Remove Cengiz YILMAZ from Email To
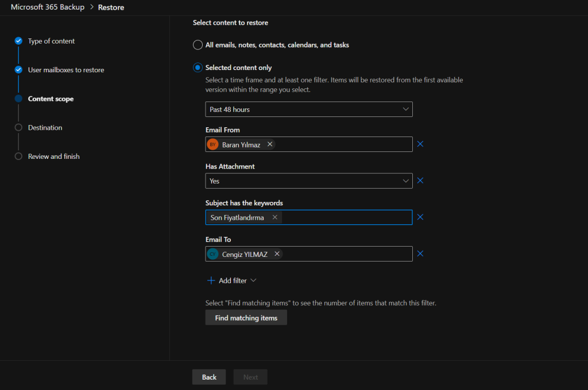The width and height of the screenshot is (588, 390). (x=277, y=254)
